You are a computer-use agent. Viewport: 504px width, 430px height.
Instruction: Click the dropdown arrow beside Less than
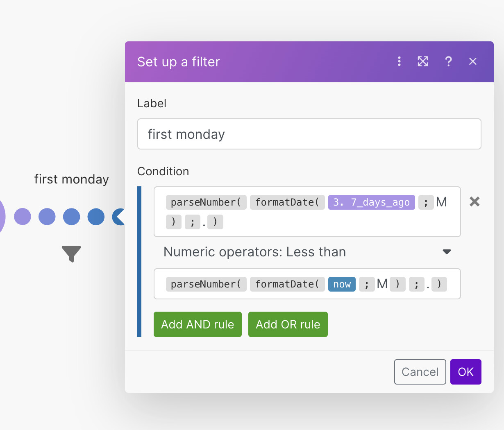[447, 252]
